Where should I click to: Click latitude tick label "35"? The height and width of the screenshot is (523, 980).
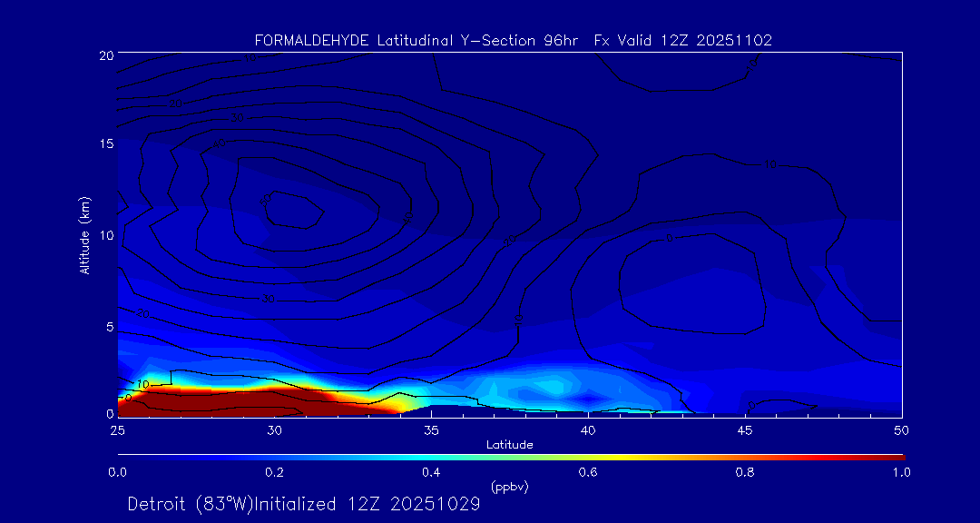tap(431, 430)
